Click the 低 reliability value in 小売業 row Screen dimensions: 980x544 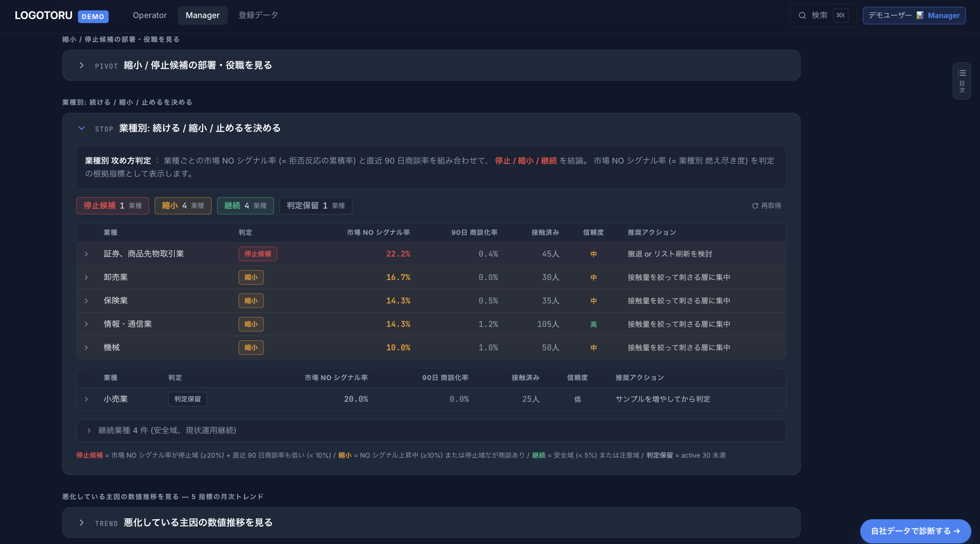578,399
